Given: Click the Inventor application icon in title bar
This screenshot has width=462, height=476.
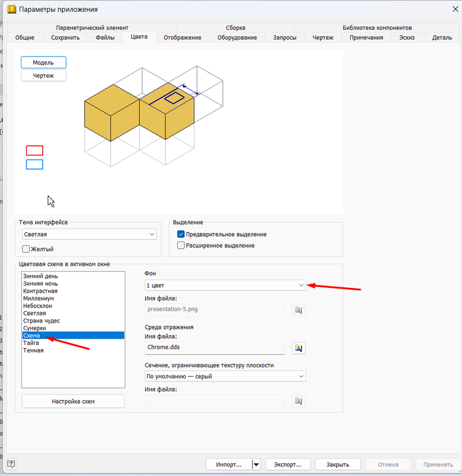Looking at the screenshot, I should click(11, 9).
